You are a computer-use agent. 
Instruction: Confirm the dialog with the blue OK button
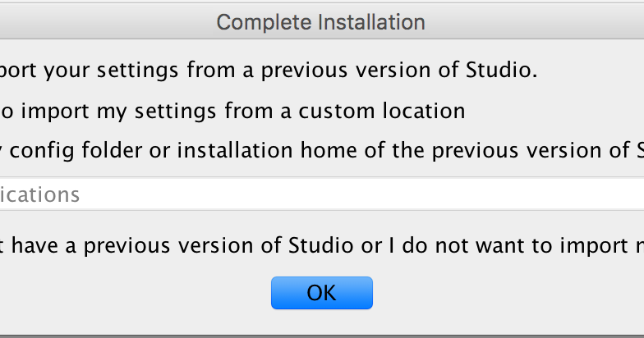(321, 293)
